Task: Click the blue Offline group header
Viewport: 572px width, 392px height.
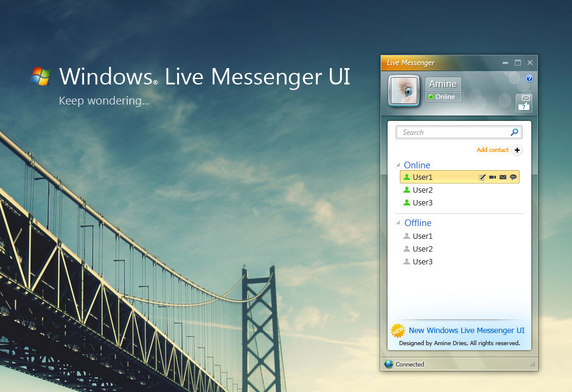Action: (x=417, y=222)
